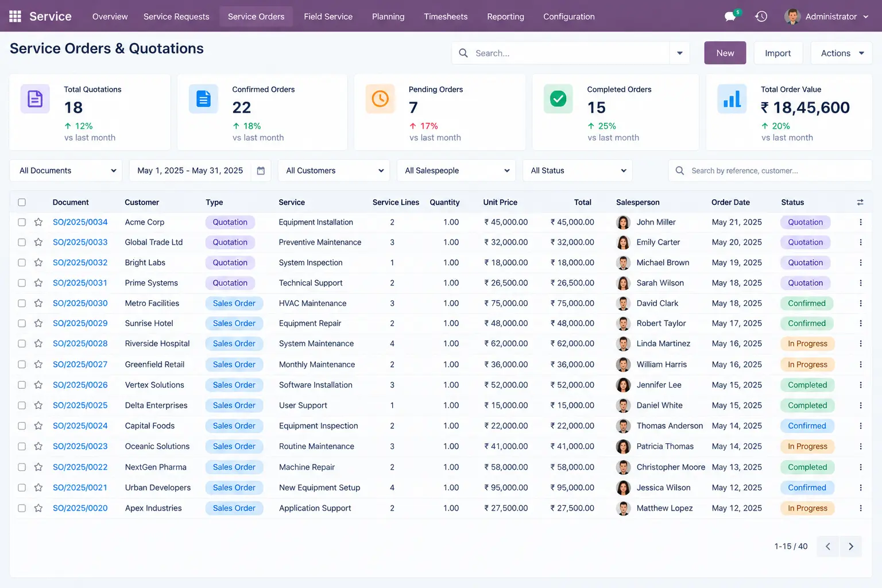The height and width of the screenshot is (588, 882).
Task: Toggle select-all checkbox in table header
Action: coord(22,202)
